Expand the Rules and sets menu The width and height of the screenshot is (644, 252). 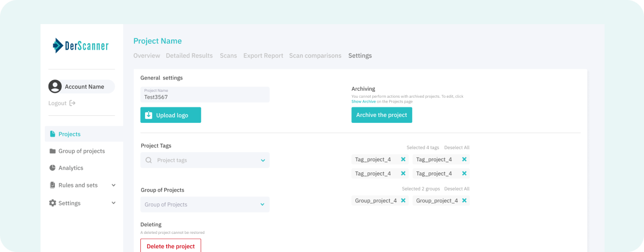tap(114, 185)
